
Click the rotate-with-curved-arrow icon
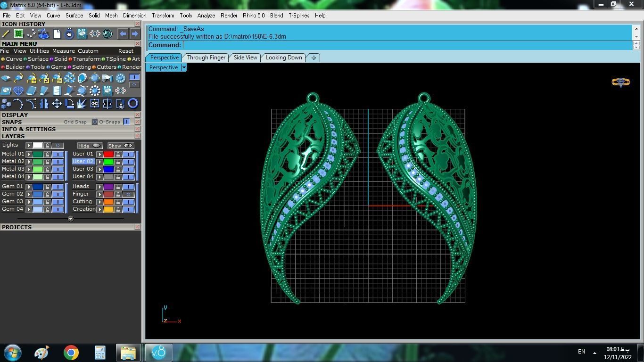tap(69, 104)
